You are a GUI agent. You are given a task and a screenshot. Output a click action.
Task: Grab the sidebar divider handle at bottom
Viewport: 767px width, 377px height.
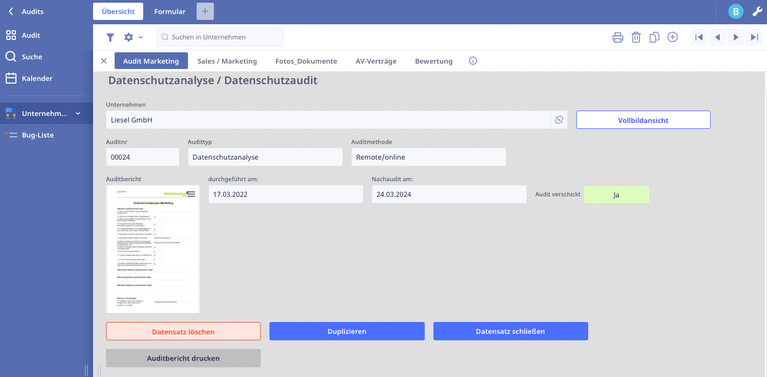(87, 370)
